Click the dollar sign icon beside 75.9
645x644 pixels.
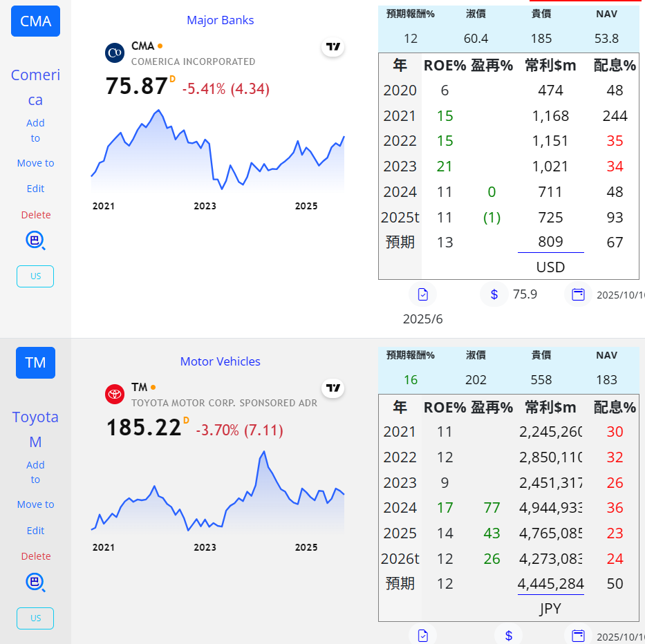click(494, 294)
